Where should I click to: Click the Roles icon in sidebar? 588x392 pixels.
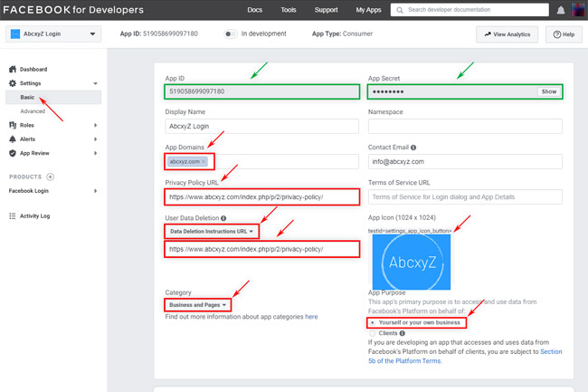(13, 125)
